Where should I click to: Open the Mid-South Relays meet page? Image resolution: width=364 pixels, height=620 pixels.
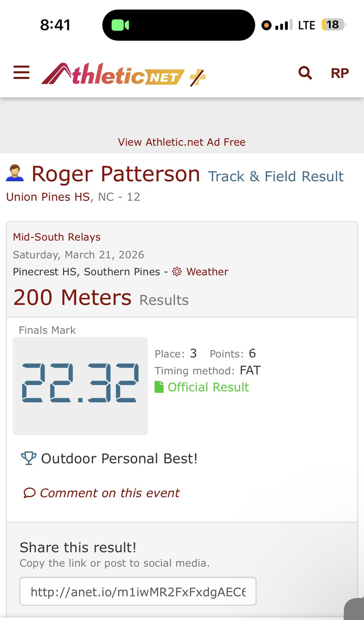pyautogui.click(x=57, y=237)
